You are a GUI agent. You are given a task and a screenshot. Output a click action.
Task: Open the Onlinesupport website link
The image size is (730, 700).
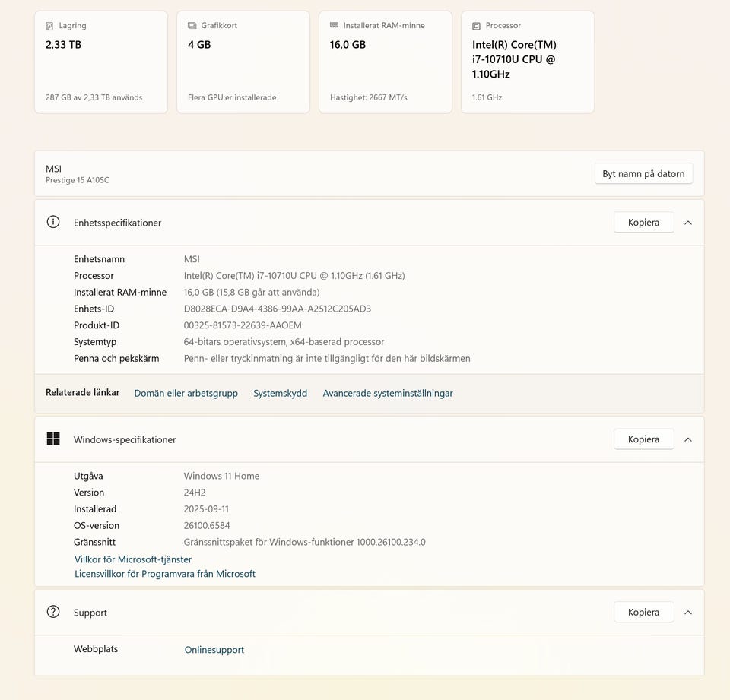click(214, 650)
